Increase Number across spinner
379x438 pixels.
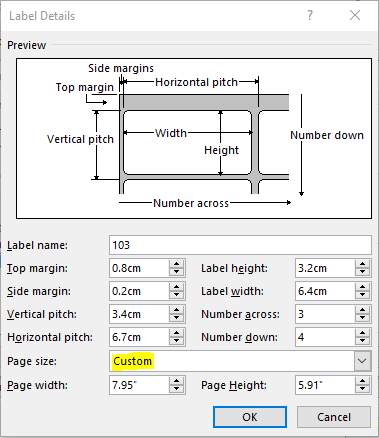click(x=362, y=310)
